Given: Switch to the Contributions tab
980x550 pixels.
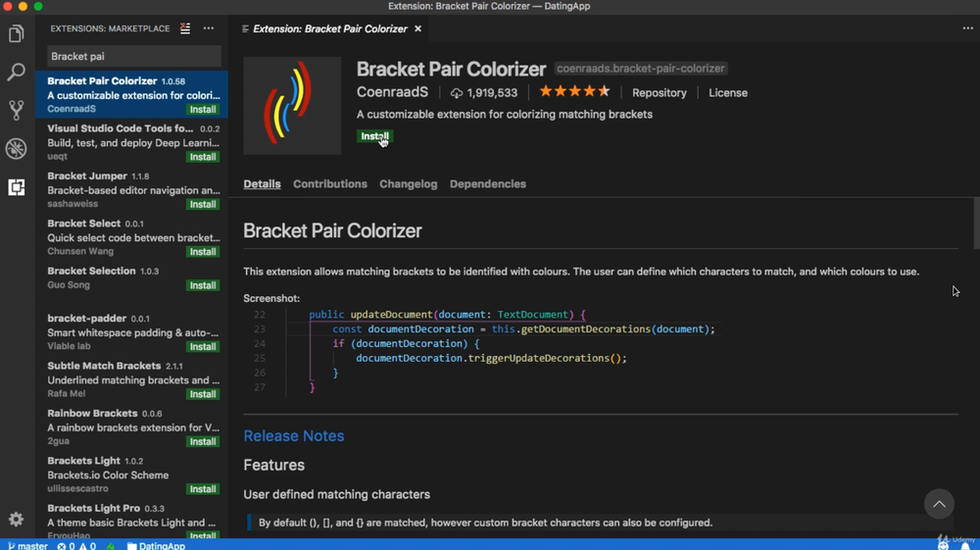Looking at the screenshot, I should (x=330, y=184).
